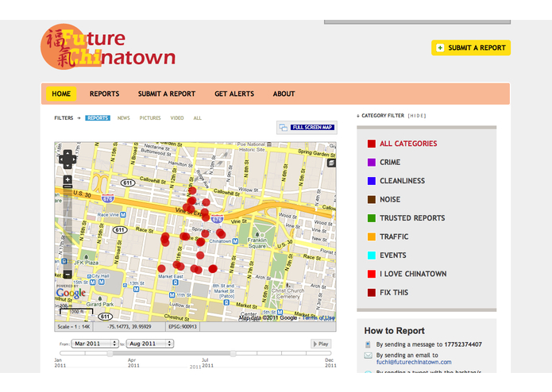Screen dimensions: 552x392
Task: Open the Get Alerts tab
Action: (x=234, y=94)
